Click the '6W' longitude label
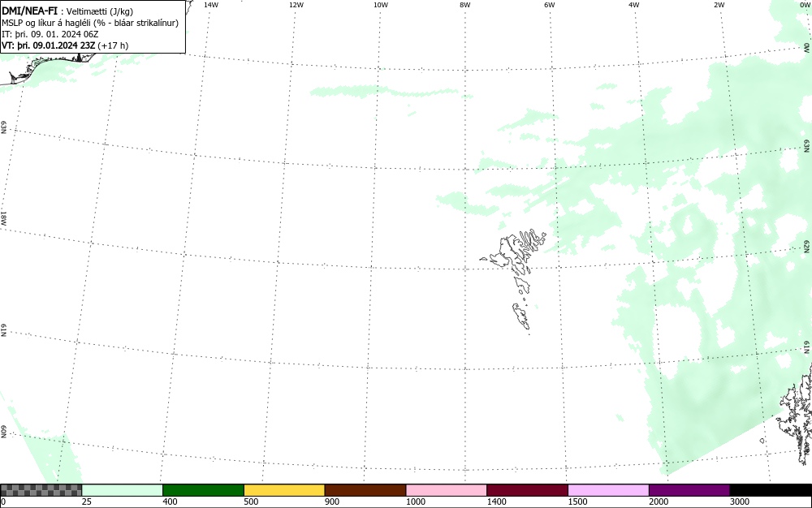Image resolution: width=812 pixels, height=508 pixels. pyautogui.click(x=550, y=5)
